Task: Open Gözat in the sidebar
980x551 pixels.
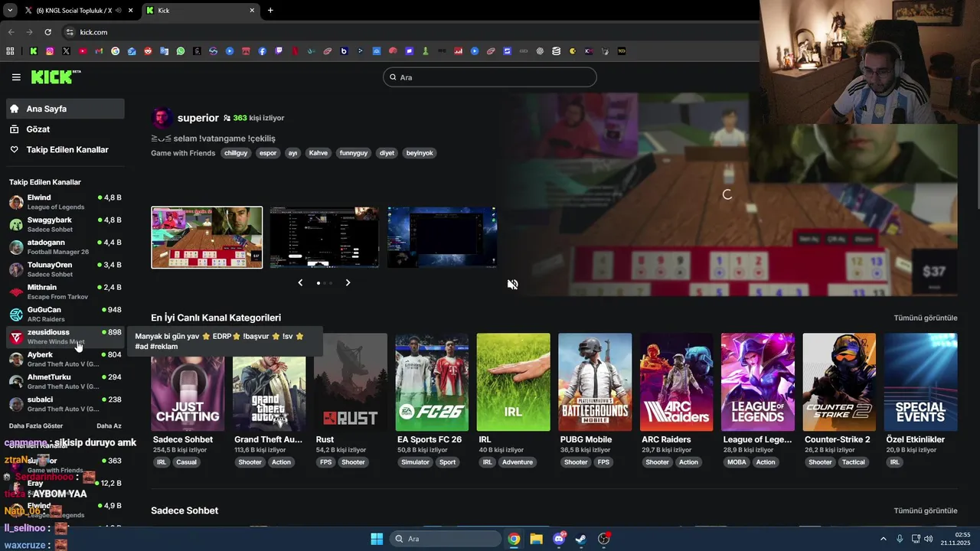Action: coord(65,129)
